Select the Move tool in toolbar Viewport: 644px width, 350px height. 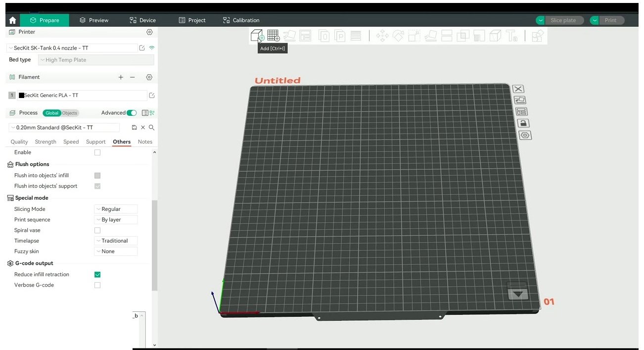[x=382, y=36]
